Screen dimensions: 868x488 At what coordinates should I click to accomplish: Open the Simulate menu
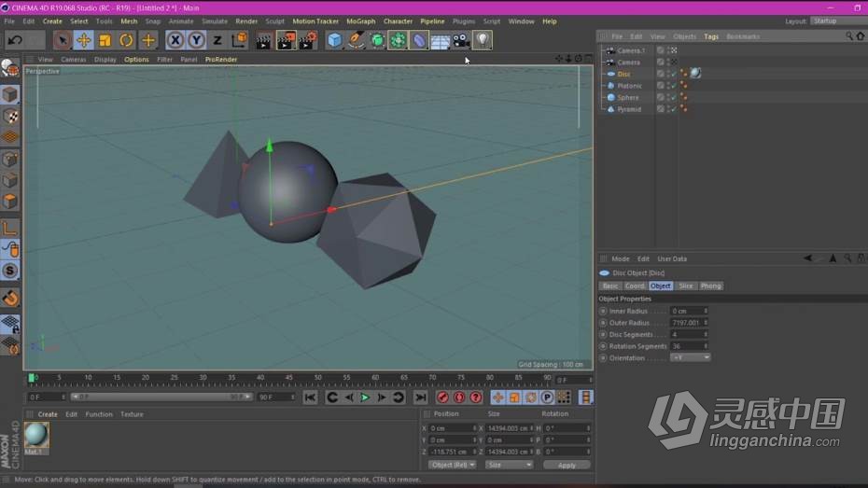[215, 21]
